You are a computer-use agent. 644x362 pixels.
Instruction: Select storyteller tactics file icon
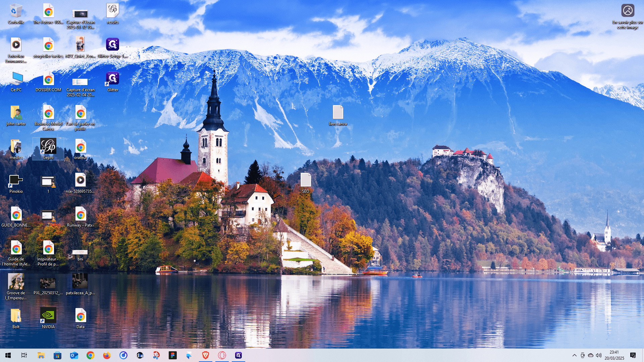48,45
